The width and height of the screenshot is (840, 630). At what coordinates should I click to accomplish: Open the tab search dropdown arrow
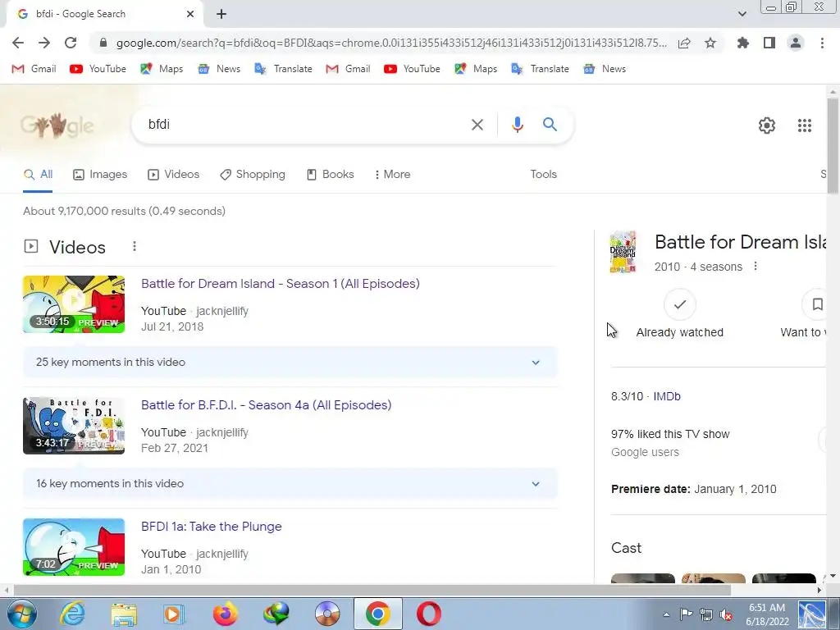pyautogui.click(x=742, y=14)
